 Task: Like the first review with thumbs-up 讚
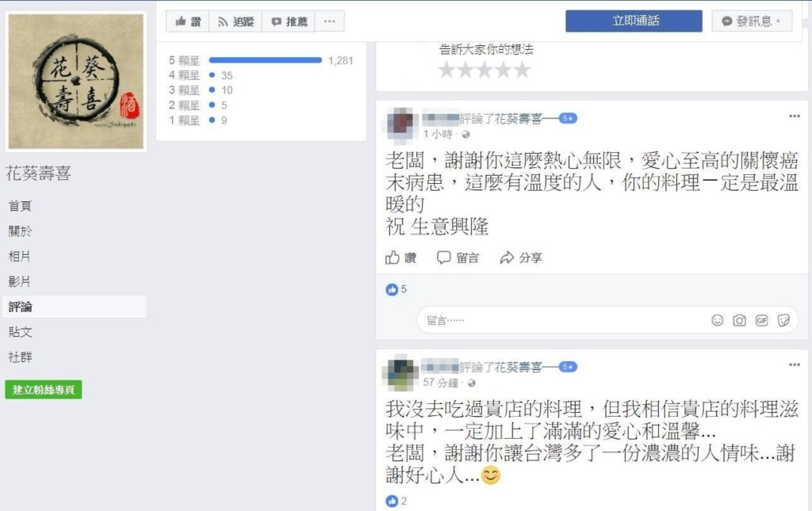(x=400, y=257)
